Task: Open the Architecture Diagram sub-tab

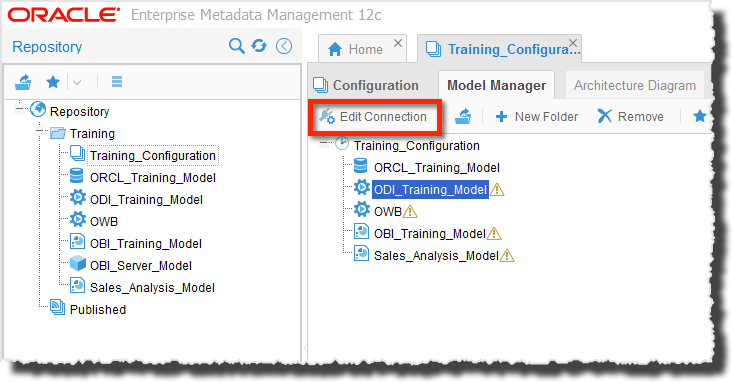Action: [x=635, y=85]
